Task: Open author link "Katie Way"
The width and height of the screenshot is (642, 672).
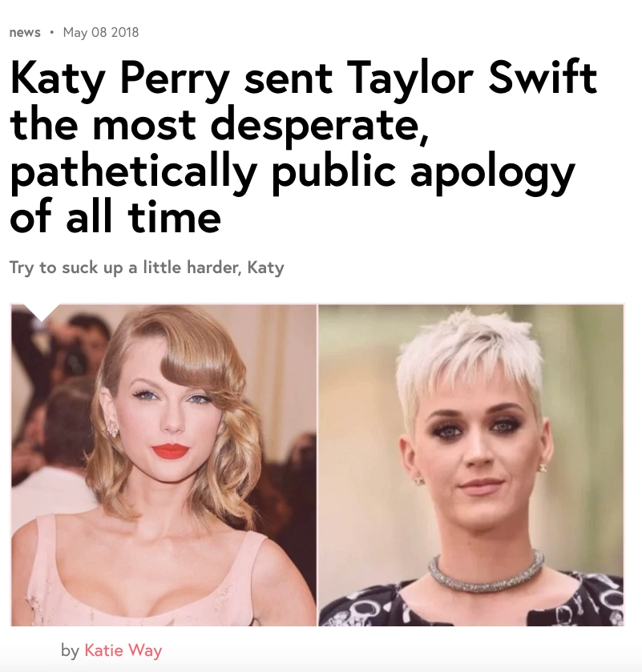Action: (123, 650)
